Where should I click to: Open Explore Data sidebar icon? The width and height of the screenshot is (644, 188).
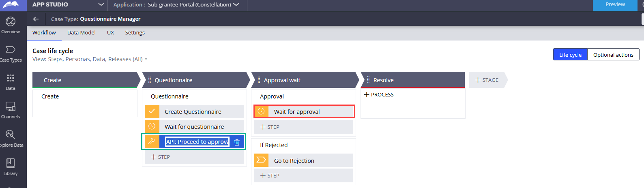tap(11, 138)
